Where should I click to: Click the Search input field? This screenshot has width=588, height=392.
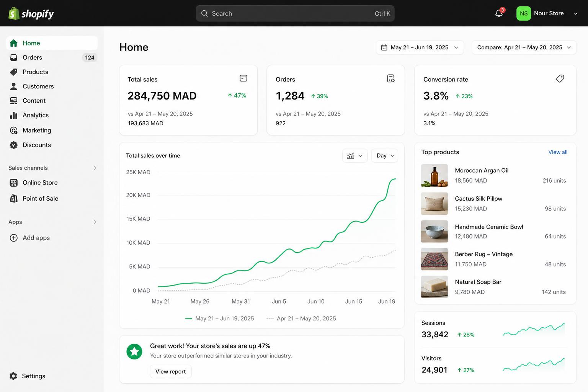(x=295, y=13)
